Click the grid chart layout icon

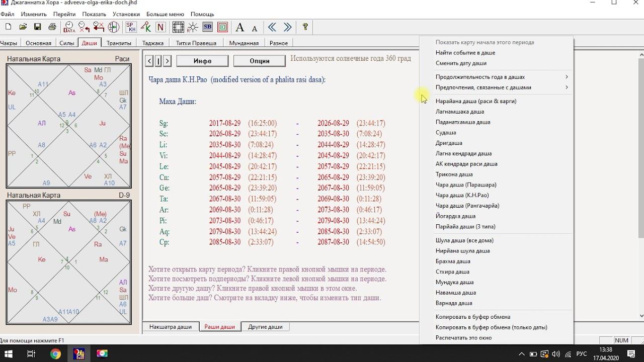(178, 27)
